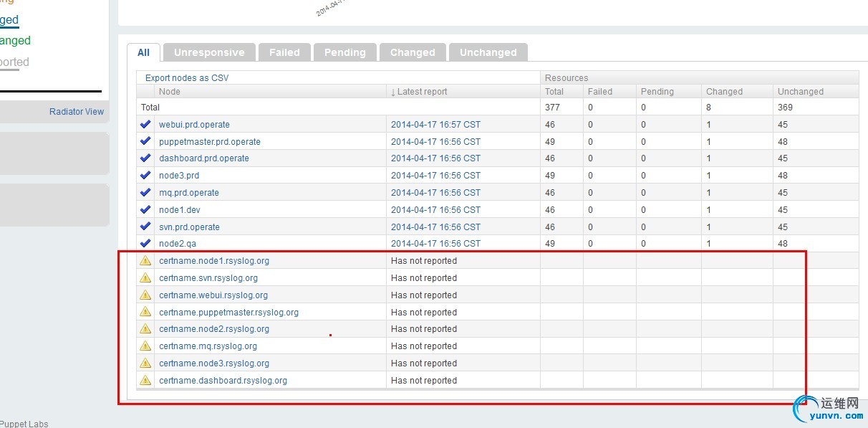Open node node1.dev

[x=179, y=210]
